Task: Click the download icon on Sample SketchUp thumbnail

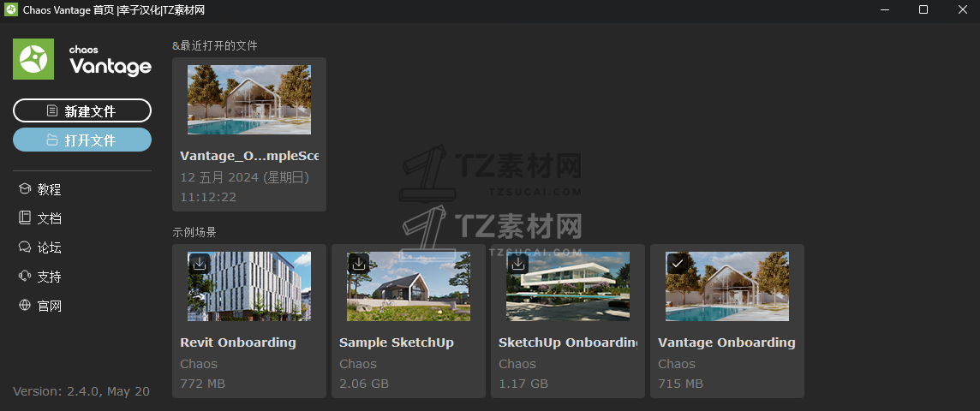Action: pos(359,264)
